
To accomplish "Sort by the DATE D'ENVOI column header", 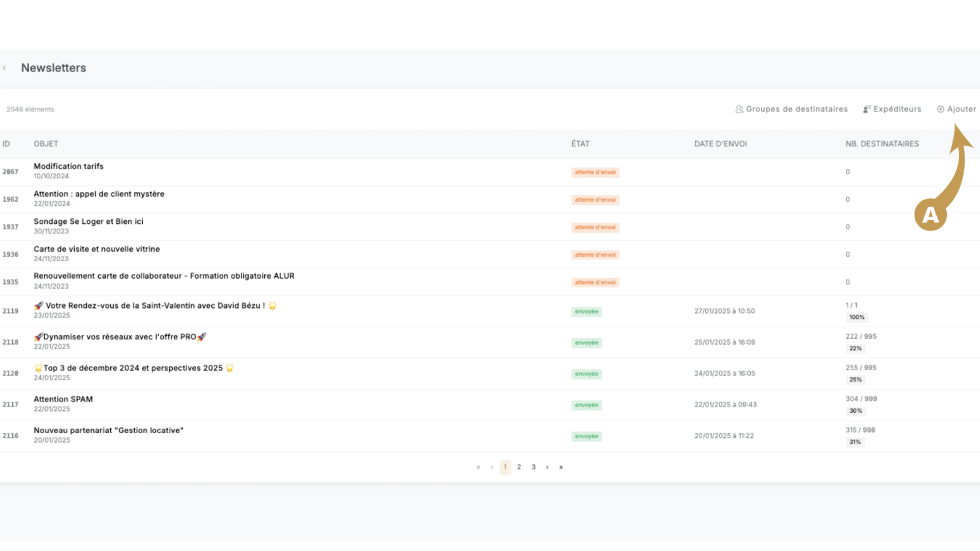I will [720, 144].
